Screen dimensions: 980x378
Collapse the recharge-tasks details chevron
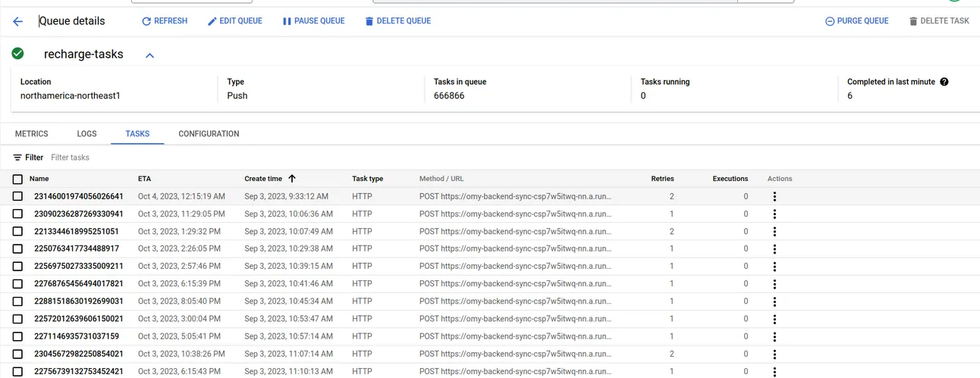tap(149, 55)
